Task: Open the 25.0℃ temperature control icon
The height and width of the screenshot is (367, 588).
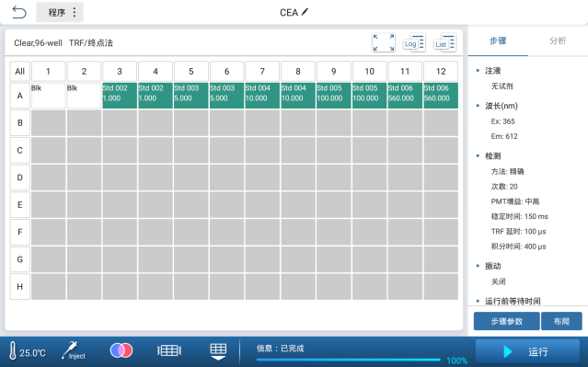Action: (x=27, y=351)
